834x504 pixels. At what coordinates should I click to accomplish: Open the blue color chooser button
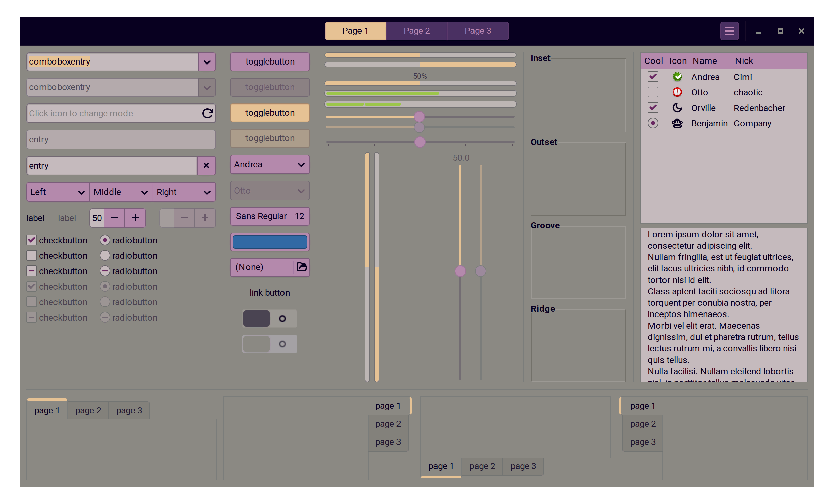pos(270,242)
